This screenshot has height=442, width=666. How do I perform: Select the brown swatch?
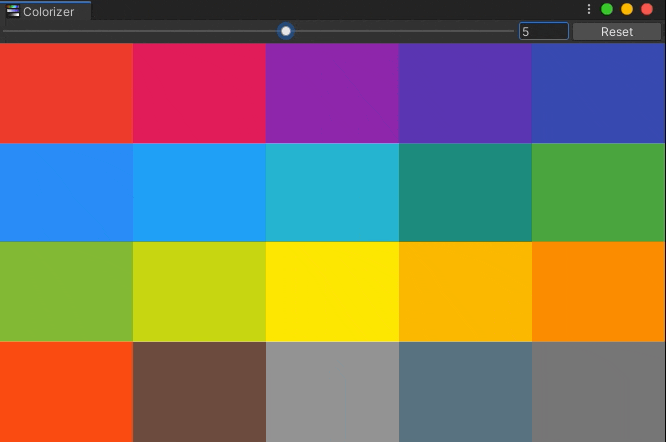tap(199, 392)
